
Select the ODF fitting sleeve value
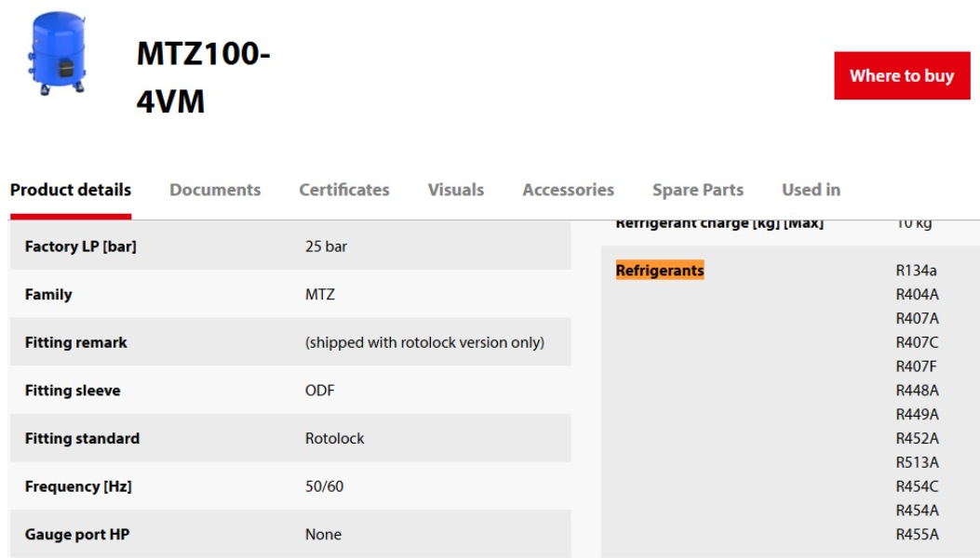pos(319,391)
